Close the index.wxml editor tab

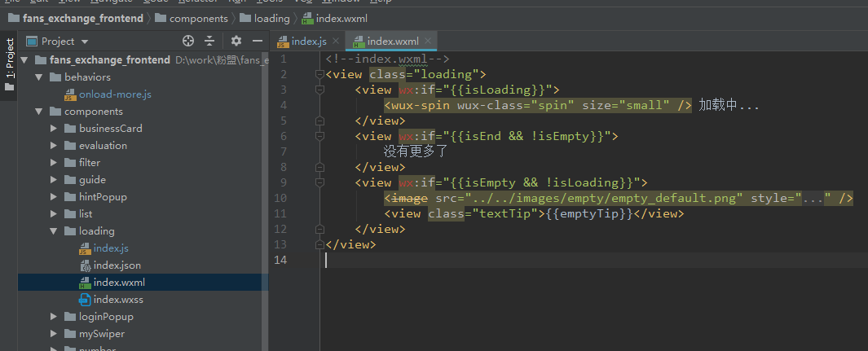[x=428, y=41]
